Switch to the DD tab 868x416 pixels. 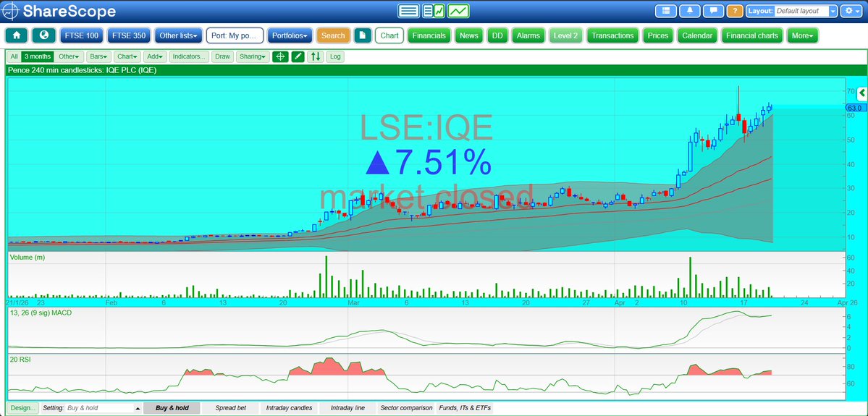click(x=497, y=35)
